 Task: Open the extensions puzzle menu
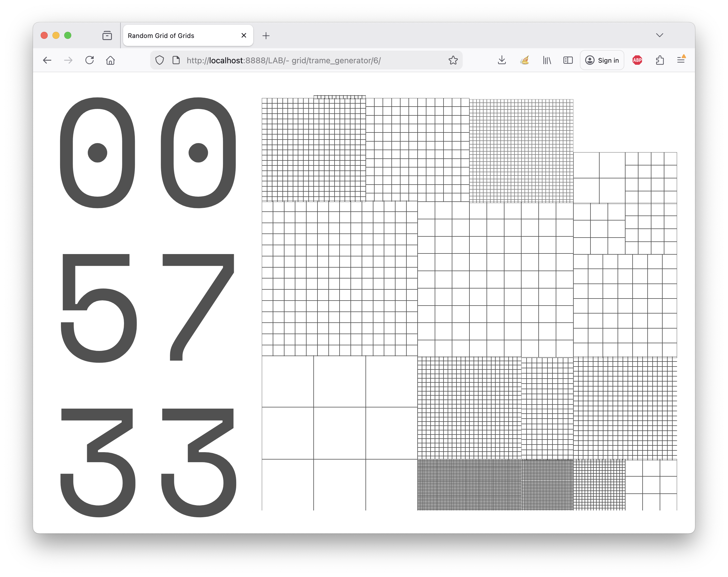click(x=660, y=60)
